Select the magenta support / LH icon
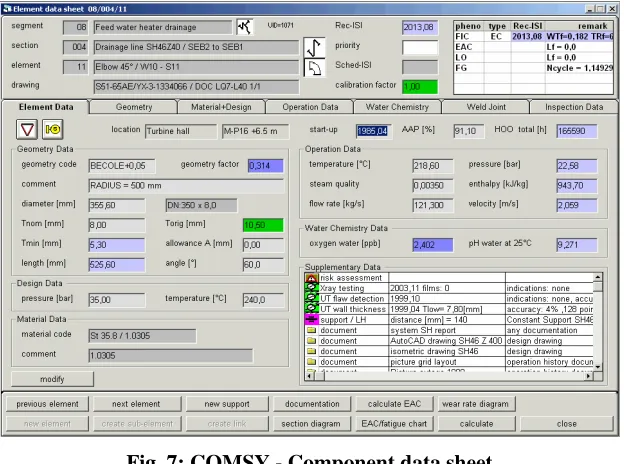The height and width of the screenshot is (464, 624). pyautogui.click(x=311, y=319)
